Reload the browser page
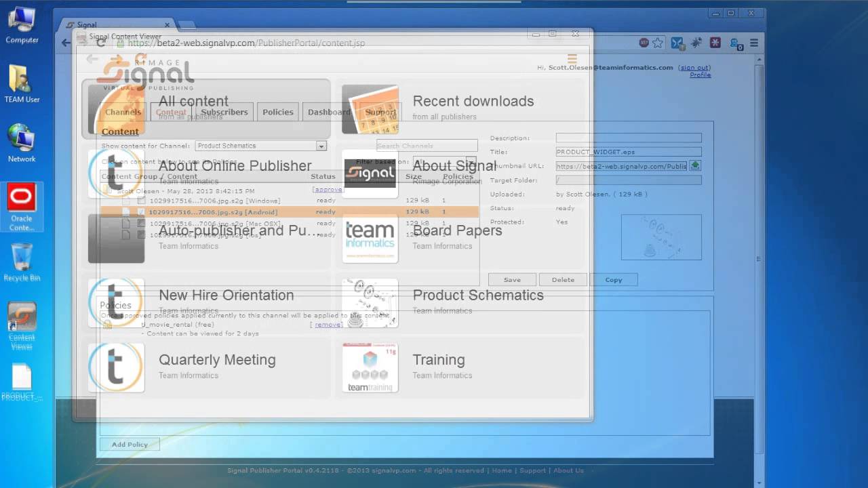This screenshot has height=488, width=868. point(100,43)
